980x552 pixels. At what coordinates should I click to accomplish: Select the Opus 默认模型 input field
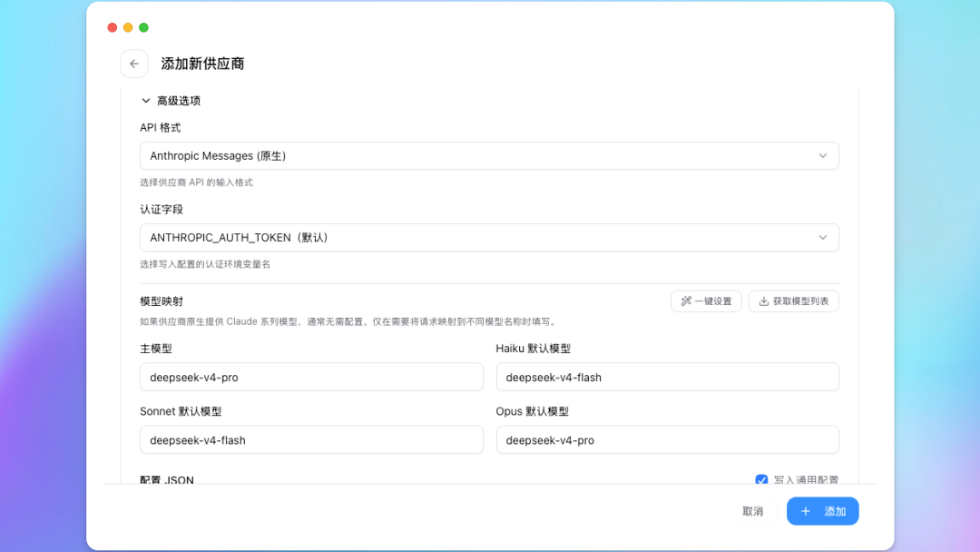click(x=667, y=440)
